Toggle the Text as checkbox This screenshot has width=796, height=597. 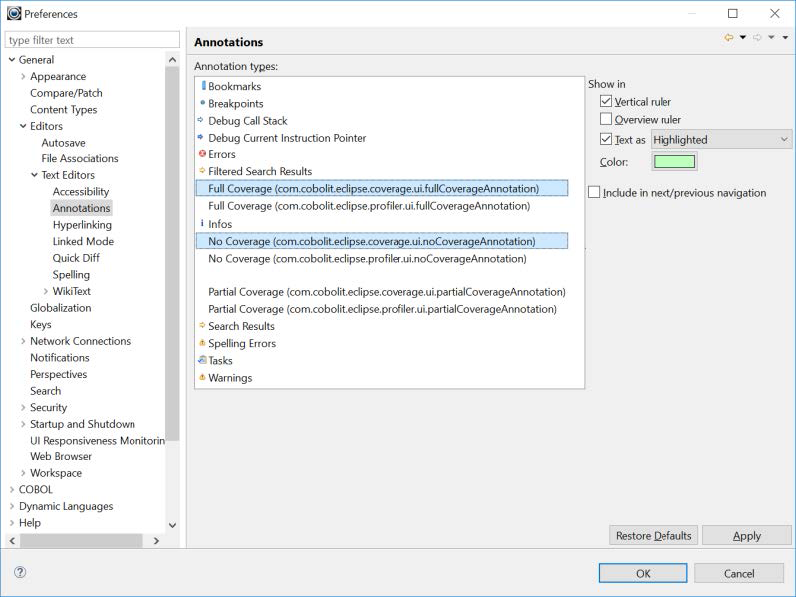click(606, 139)
